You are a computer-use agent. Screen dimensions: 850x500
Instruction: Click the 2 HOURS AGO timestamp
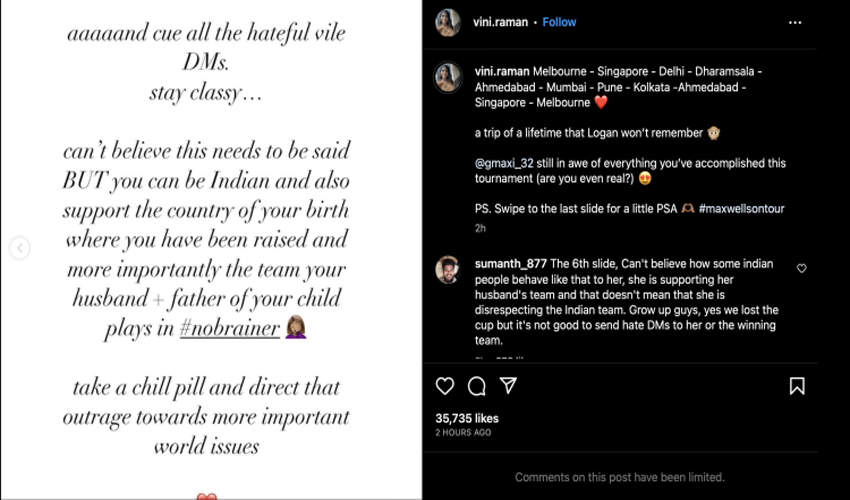[463, 433]
